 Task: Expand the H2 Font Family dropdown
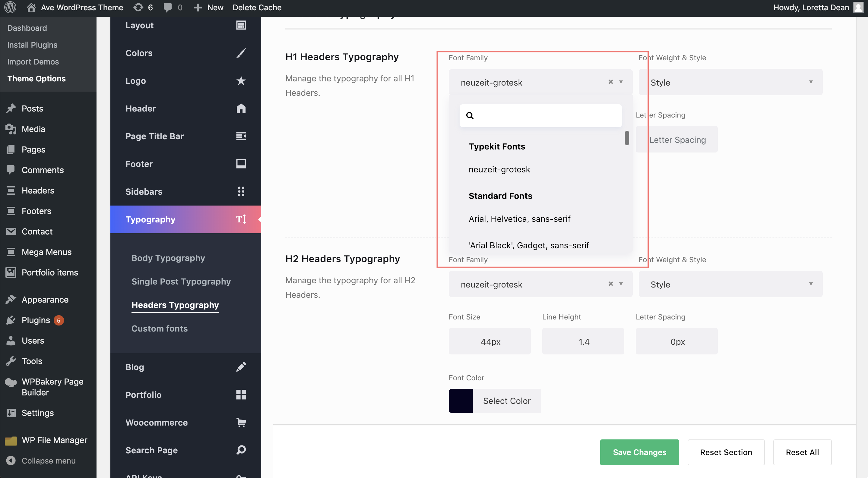[621, 284]
